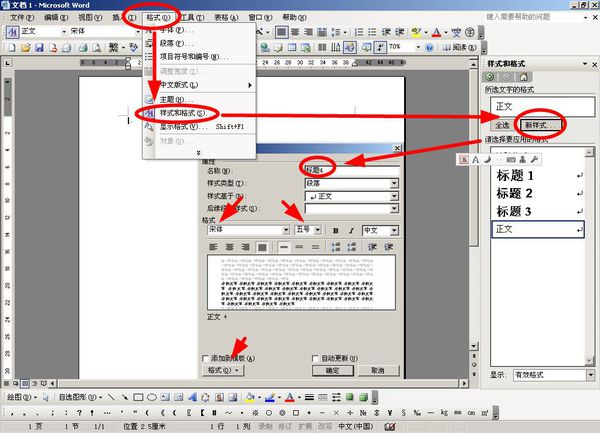Click the Fill Color bucket swatch
This screenshot has height=433, width=600.
tap(250, 397)
